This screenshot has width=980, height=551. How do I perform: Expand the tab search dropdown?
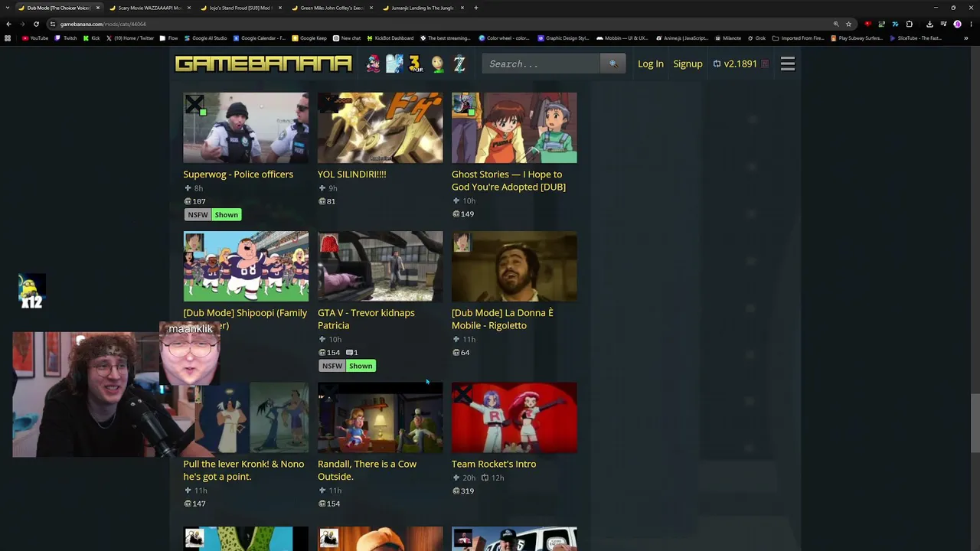tap(8, 8)
